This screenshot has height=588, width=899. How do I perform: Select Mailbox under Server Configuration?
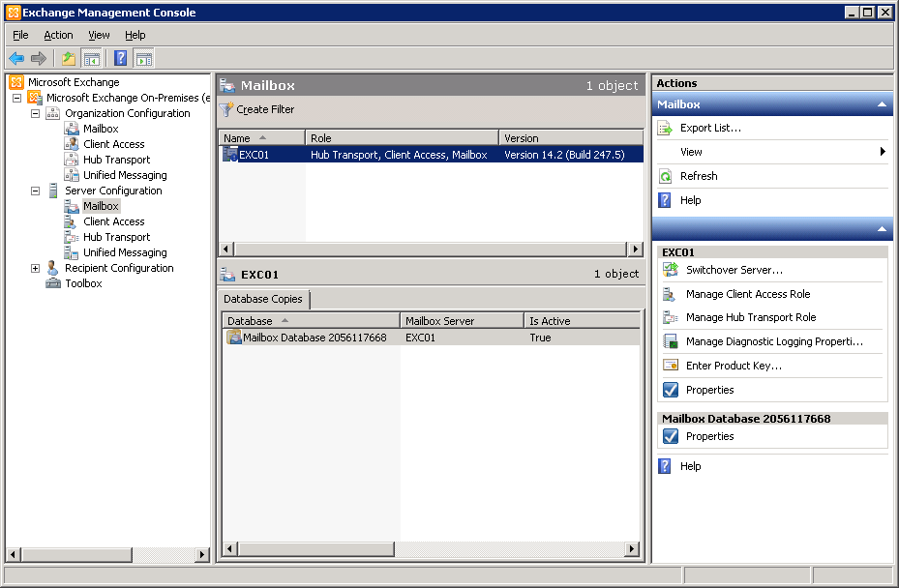(101, 206)
